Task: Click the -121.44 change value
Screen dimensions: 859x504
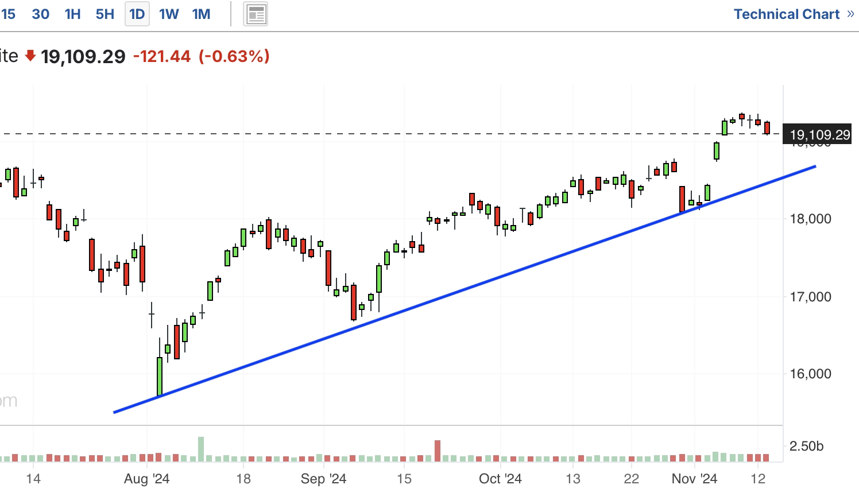Action: pos(162,56)
